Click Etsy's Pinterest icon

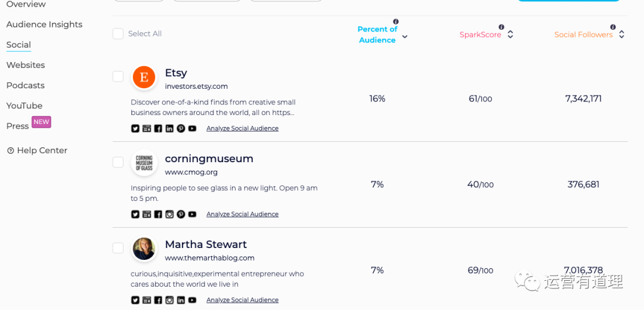point(181,128)
